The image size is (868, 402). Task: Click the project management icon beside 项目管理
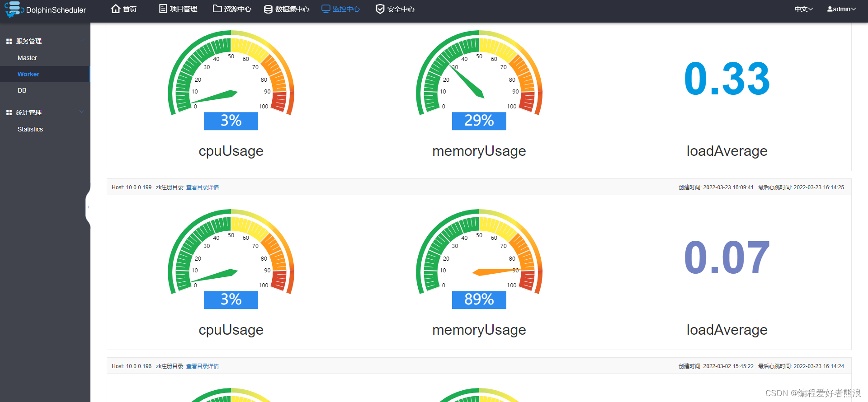tap(163, 9)
